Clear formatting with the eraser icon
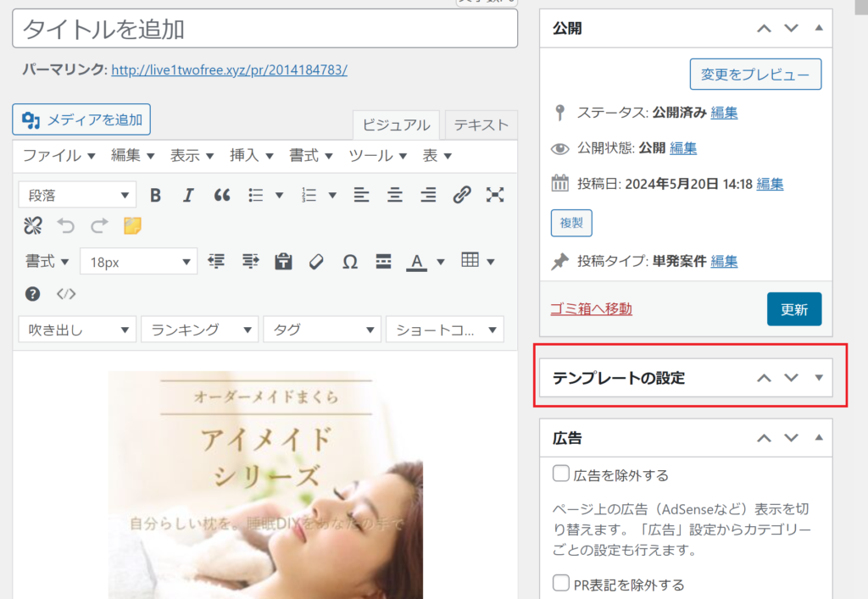Image resolution: width=868 pixels, height=599 pixels. coord(317,261)
